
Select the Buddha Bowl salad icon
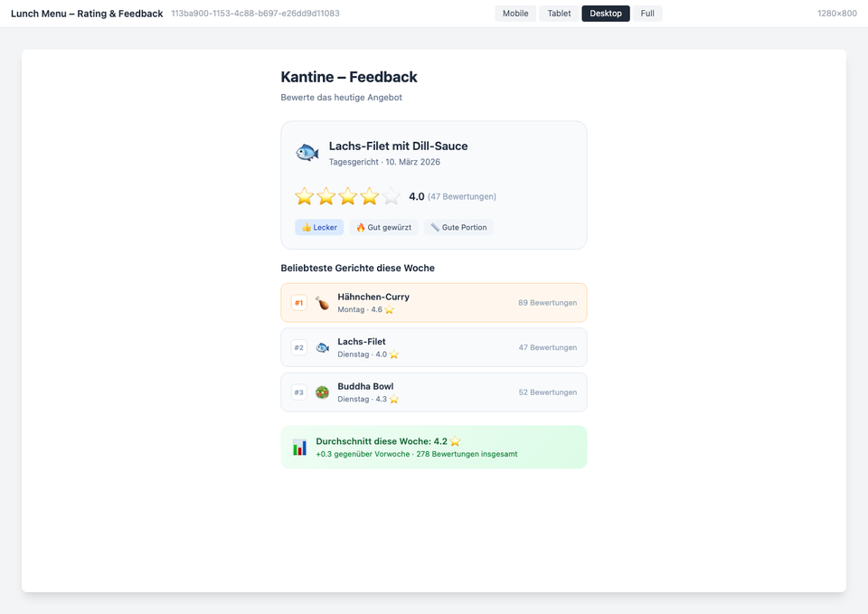[323, 392]
